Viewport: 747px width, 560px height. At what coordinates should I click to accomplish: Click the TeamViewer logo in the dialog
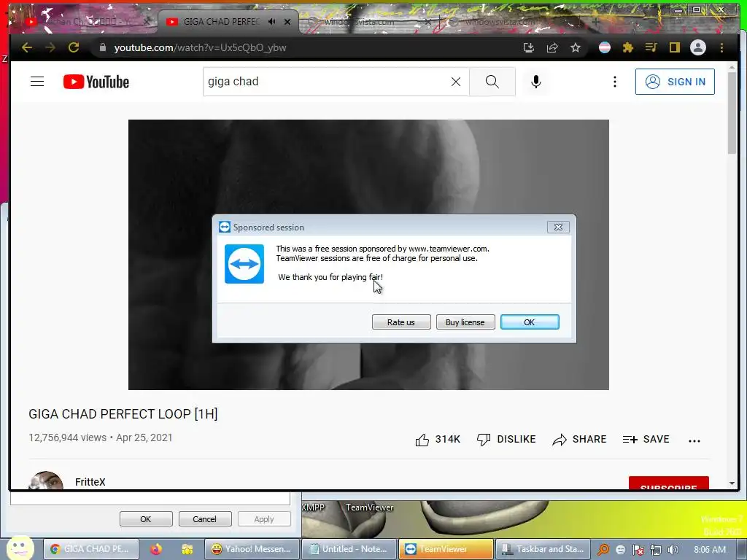pyautogui.click(x=244, y=264)
